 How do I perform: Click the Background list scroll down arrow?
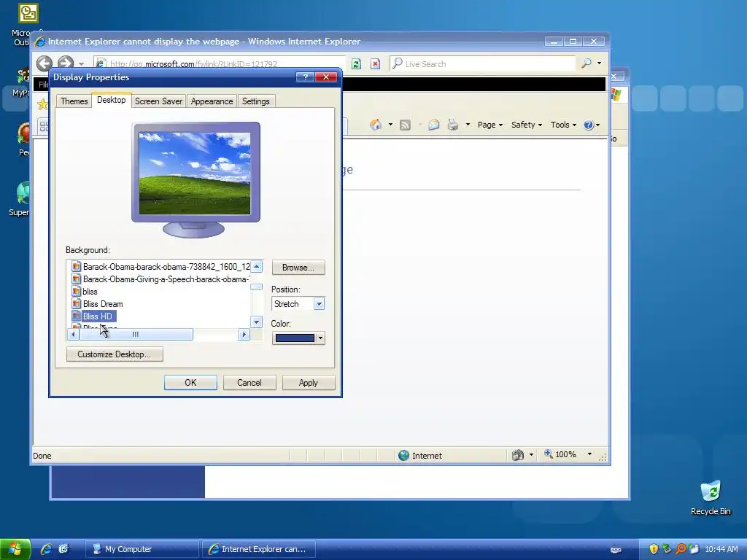click(256, 322)
